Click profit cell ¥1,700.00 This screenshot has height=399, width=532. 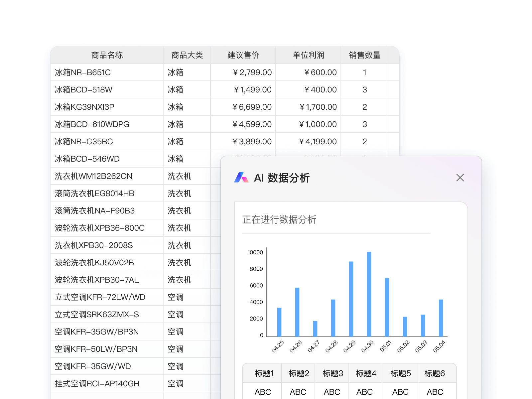[x=308, y=107]
